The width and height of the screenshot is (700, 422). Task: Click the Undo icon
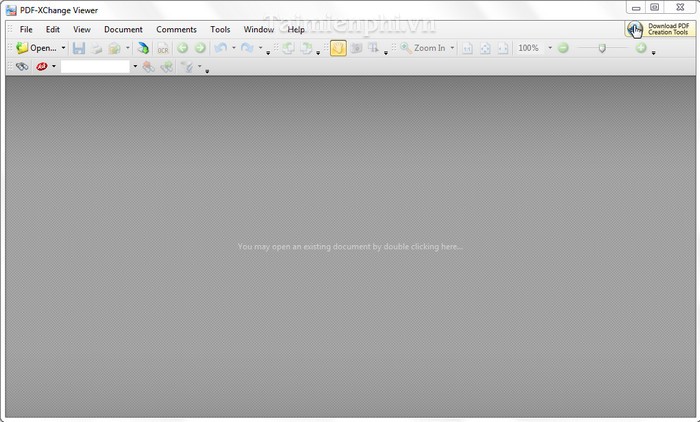[x=221, y=48]
